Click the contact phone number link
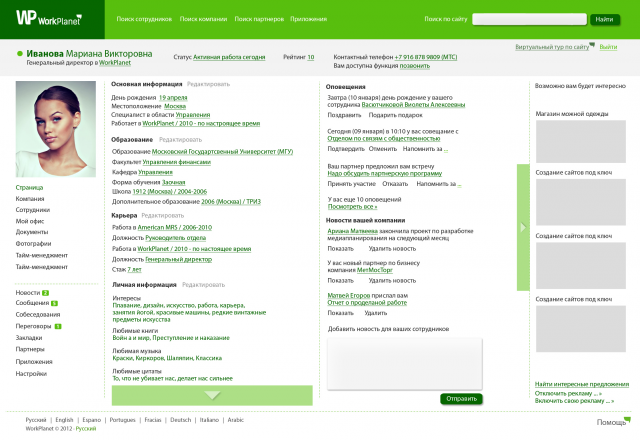 [426, 57]
